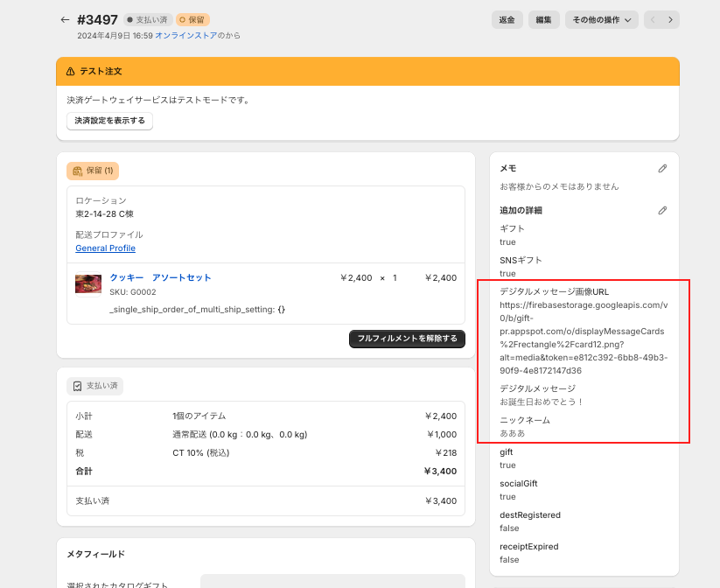Go to next order with right chevron
720x588 pixels.
tap(670, 19)
